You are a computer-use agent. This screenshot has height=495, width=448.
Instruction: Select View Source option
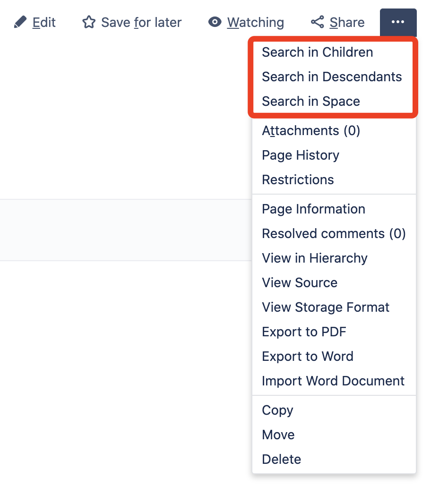[300, 283]
